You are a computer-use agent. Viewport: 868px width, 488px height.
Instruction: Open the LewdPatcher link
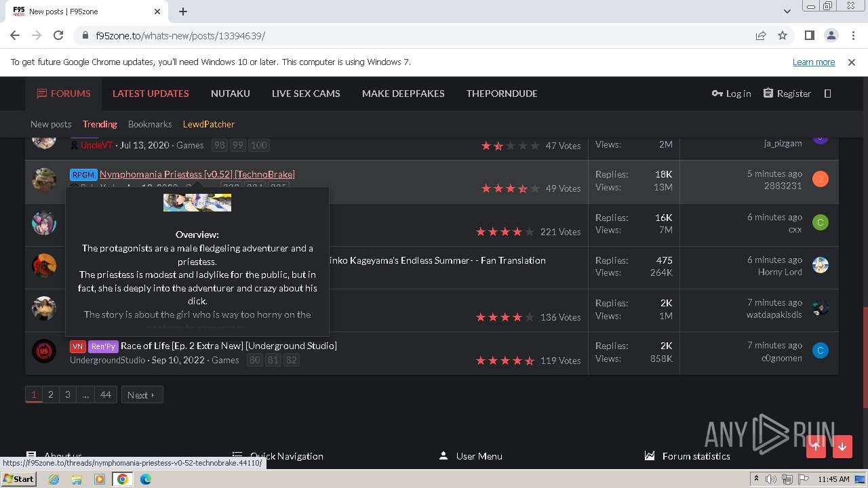(209, 124)
